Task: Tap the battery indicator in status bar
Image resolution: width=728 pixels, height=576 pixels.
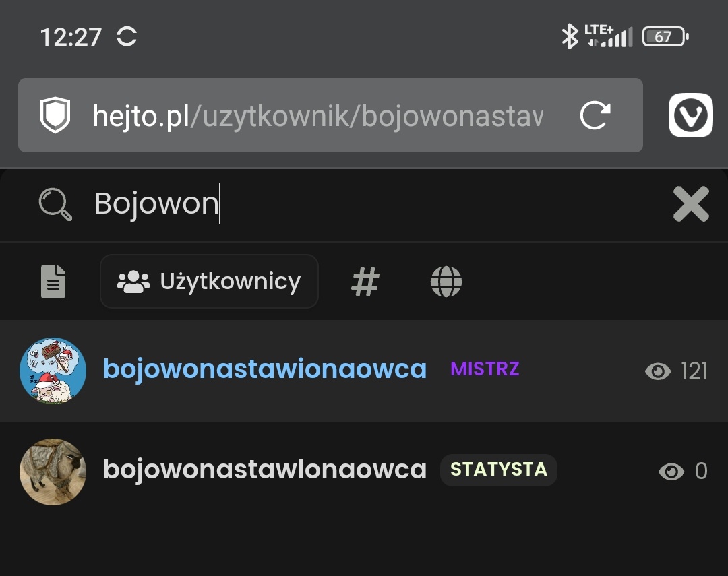Action: (x=665, y=36)
